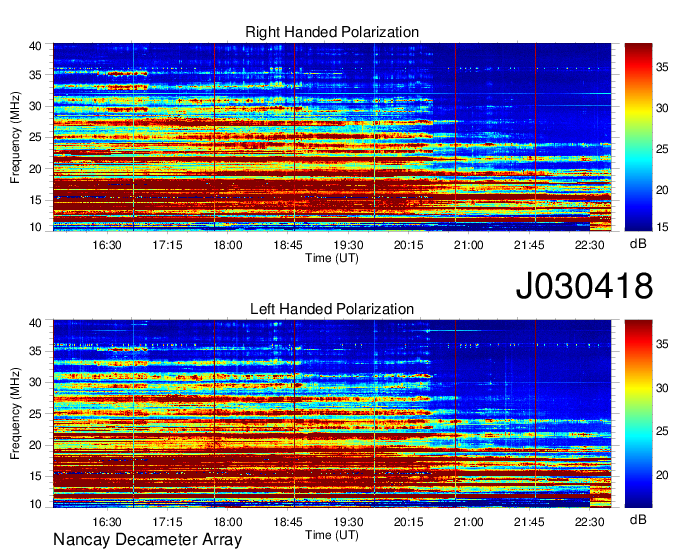Click the 'Nancay Decameter Array' caption

[x=147, y=540]
